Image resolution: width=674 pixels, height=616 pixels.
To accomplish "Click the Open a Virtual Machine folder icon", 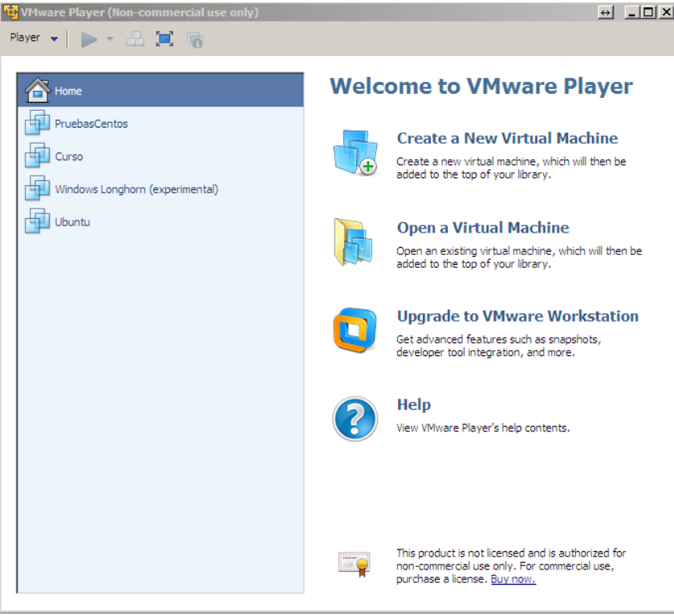I will click(354, 242).
